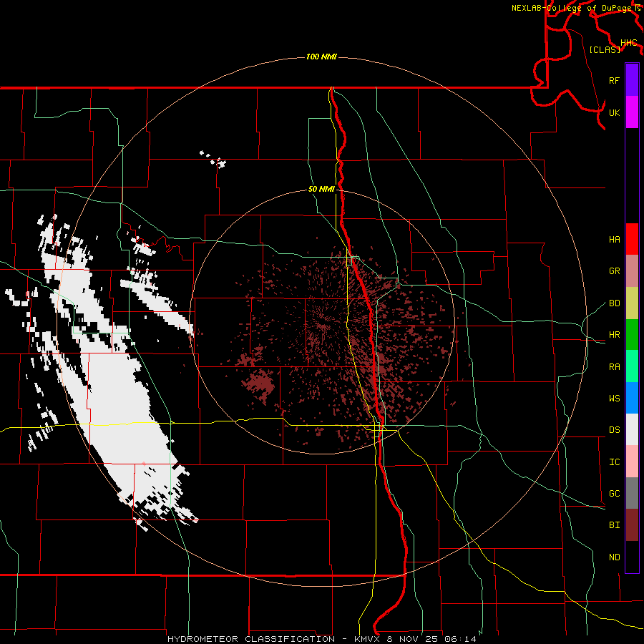Screen dimensions: 644x644
Task: Click the ND legend label
Action: click(x=615, y=557)
